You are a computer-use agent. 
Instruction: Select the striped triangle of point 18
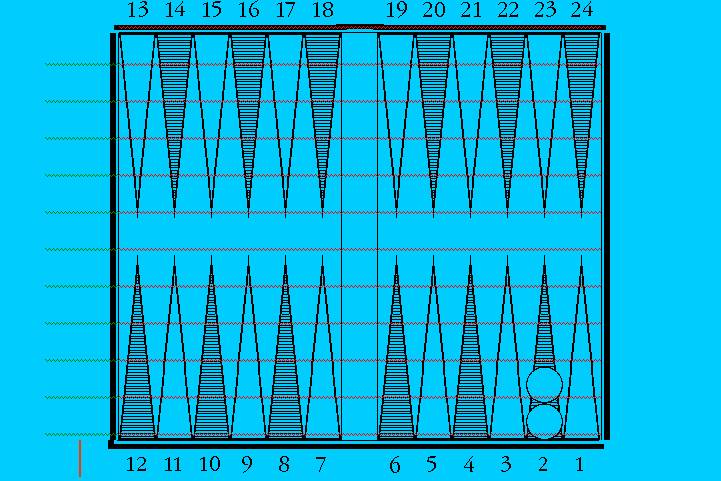click(x=322, y=126)
